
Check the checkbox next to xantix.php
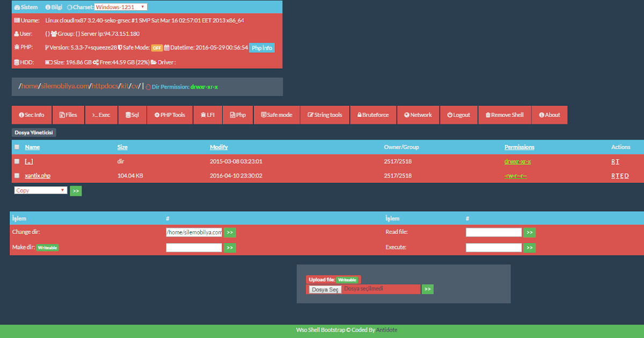coord(17,175)
